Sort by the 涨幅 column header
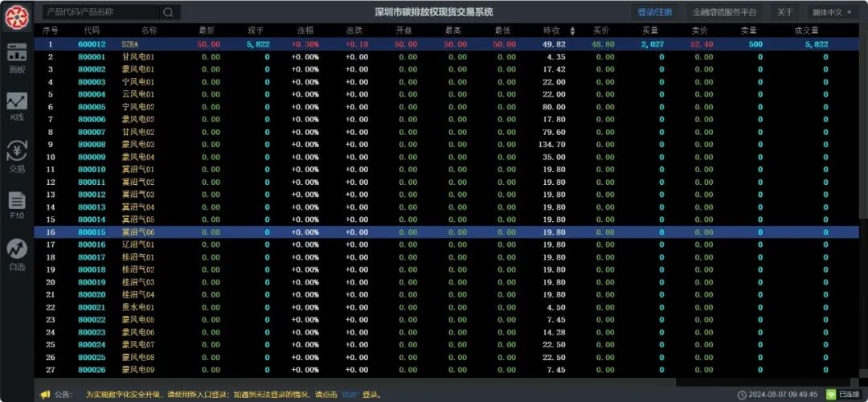Screen dimensions: 868x402 [305, 30]
